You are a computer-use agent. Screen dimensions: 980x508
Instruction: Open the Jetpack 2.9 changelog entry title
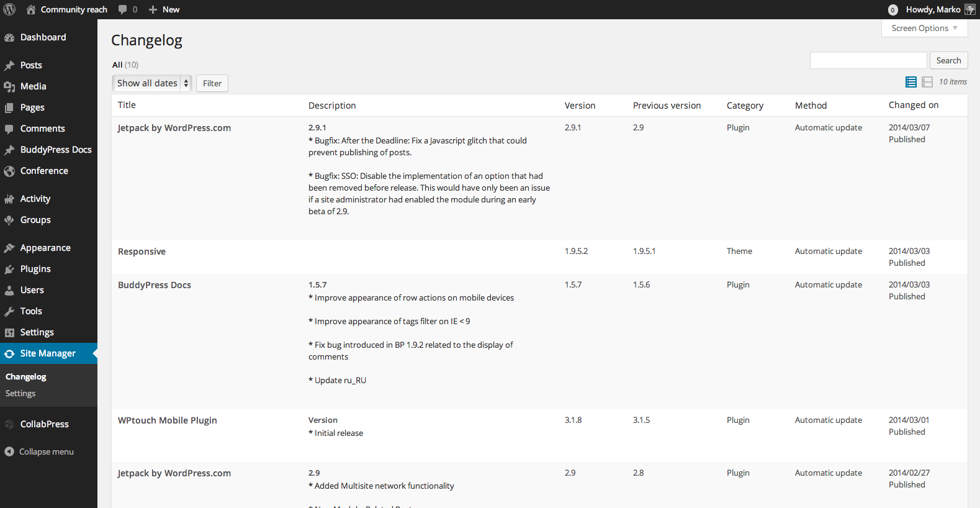click(174, 473)
